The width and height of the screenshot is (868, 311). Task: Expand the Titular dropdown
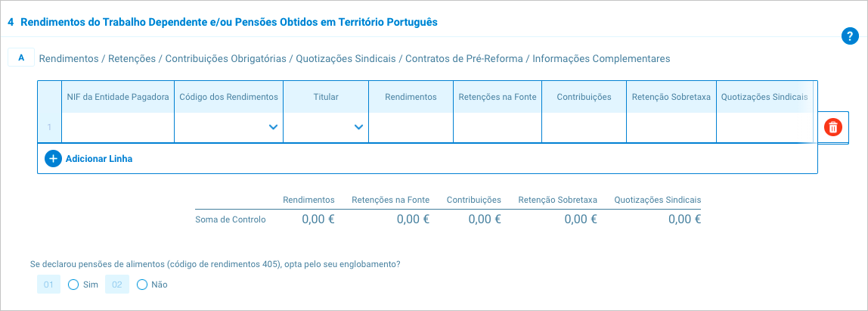click(326, 127)
